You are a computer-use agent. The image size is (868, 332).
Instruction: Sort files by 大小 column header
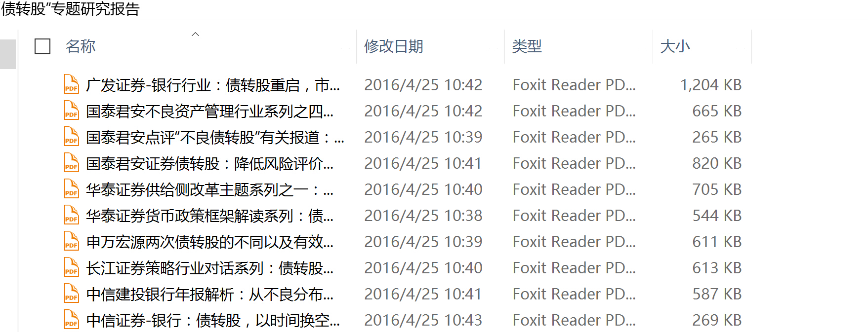675,46
